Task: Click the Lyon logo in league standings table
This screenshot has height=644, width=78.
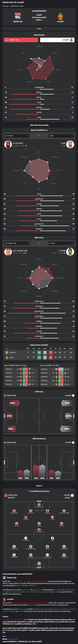Action: [7, 353]
